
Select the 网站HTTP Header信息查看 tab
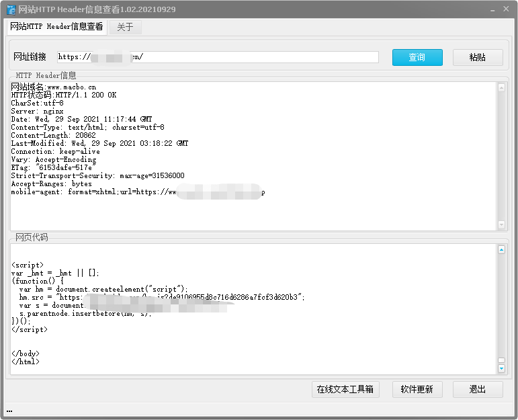(57, 27)
